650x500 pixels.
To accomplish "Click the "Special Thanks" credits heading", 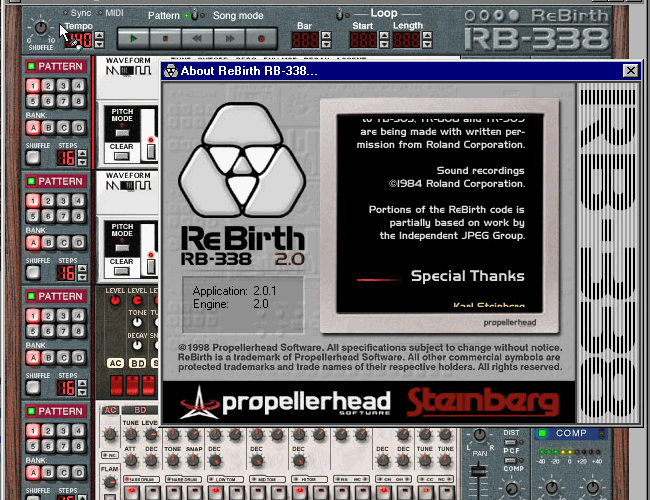I will pos(468,276).
